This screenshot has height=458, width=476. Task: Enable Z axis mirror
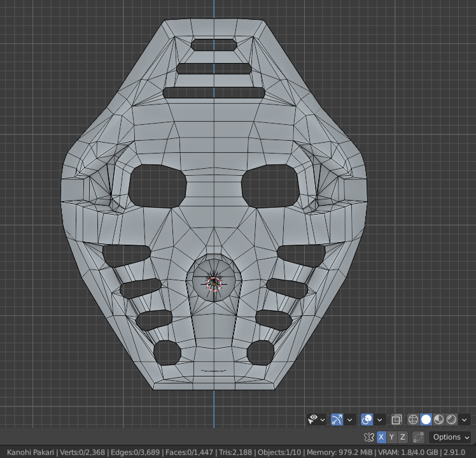tap(403, 437)
